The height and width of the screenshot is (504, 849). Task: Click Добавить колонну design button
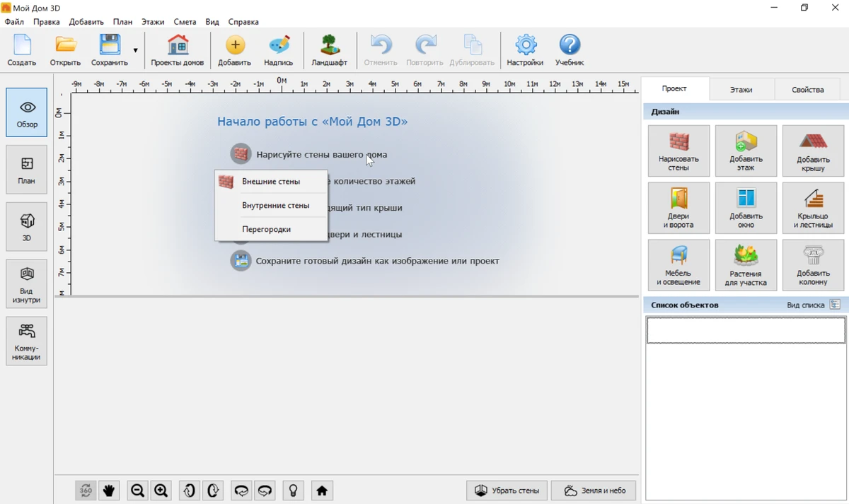coord(813,265)
